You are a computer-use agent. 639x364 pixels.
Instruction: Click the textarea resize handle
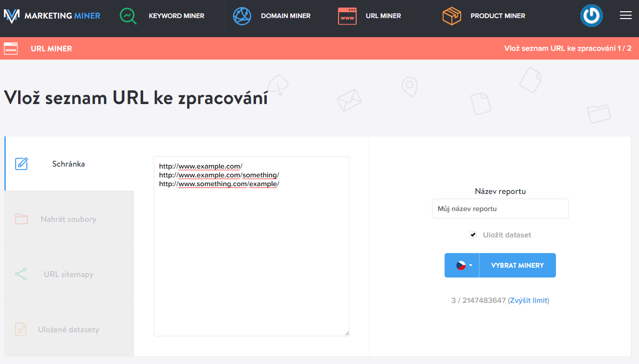[x=347, y=333]
